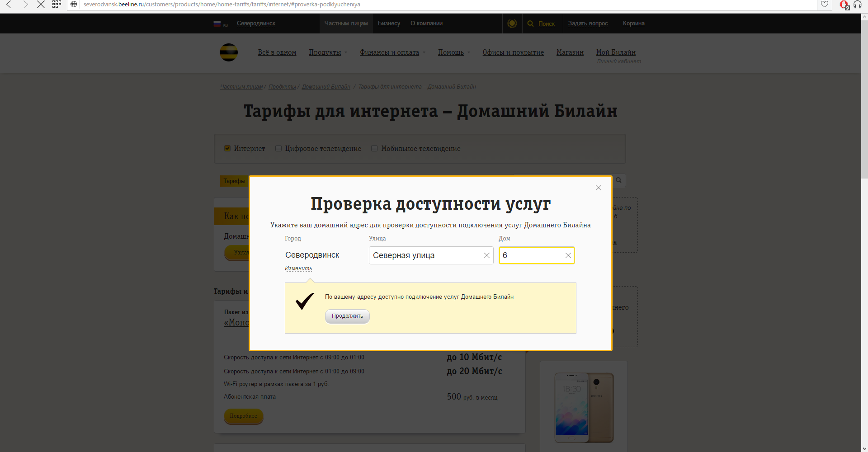Open the speed dial grid icon
868x452 pixels.
click(x=57, y=4)
